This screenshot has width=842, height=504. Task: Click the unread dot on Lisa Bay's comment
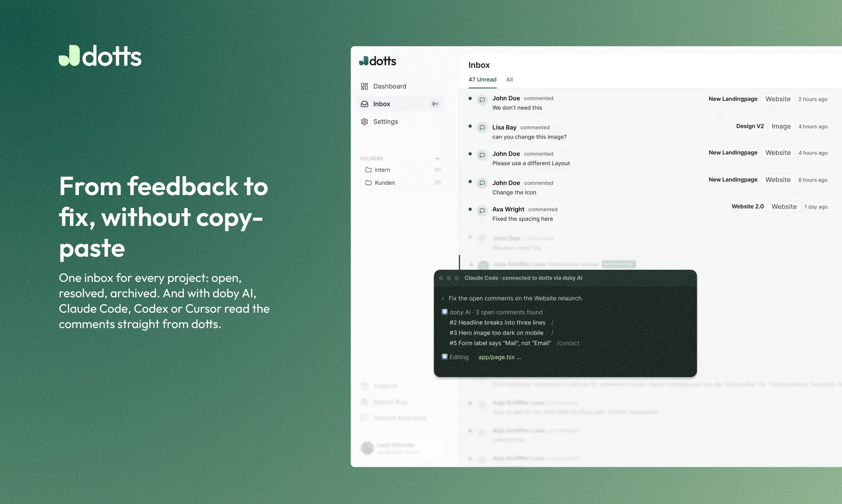(470, 126)
